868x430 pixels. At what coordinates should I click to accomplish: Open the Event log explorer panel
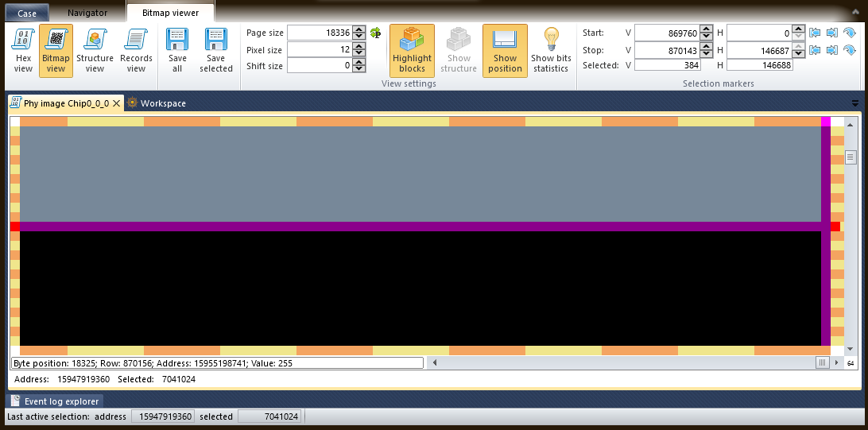coord(56,401)
